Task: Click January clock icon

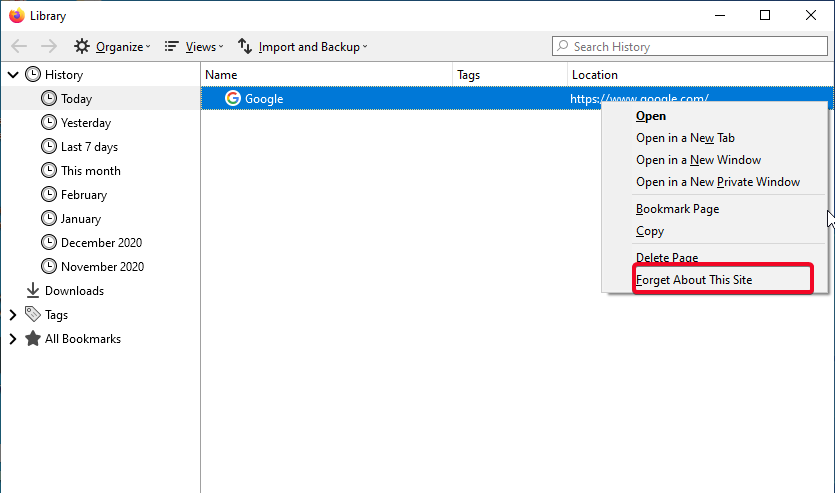Action: [48, 218]
